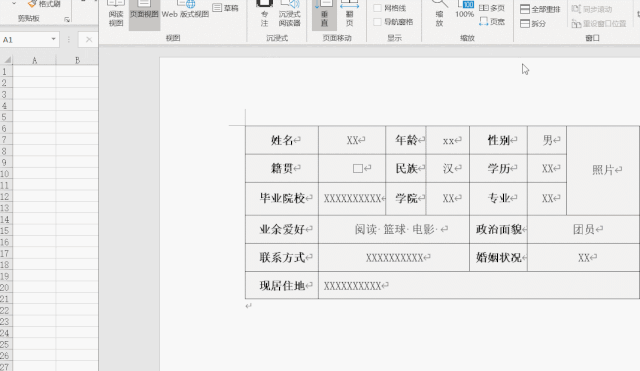Click the 学历 table cell
The height and width of the screenshot is (371, 640).
pyautogui.click(x=498, y=168)
